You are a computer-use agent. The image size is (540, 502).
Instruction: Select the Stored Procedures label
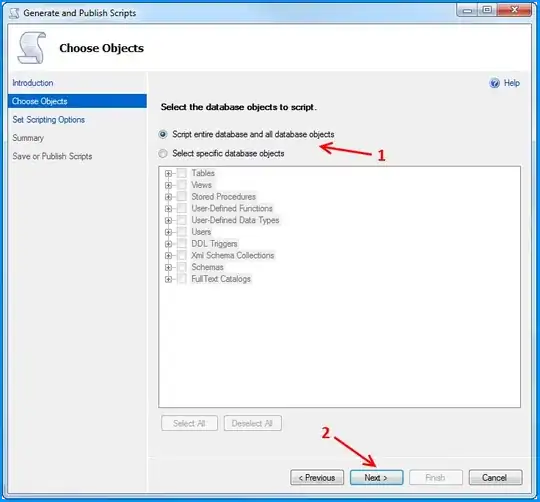pyautogui.click(x=224, y=197)
